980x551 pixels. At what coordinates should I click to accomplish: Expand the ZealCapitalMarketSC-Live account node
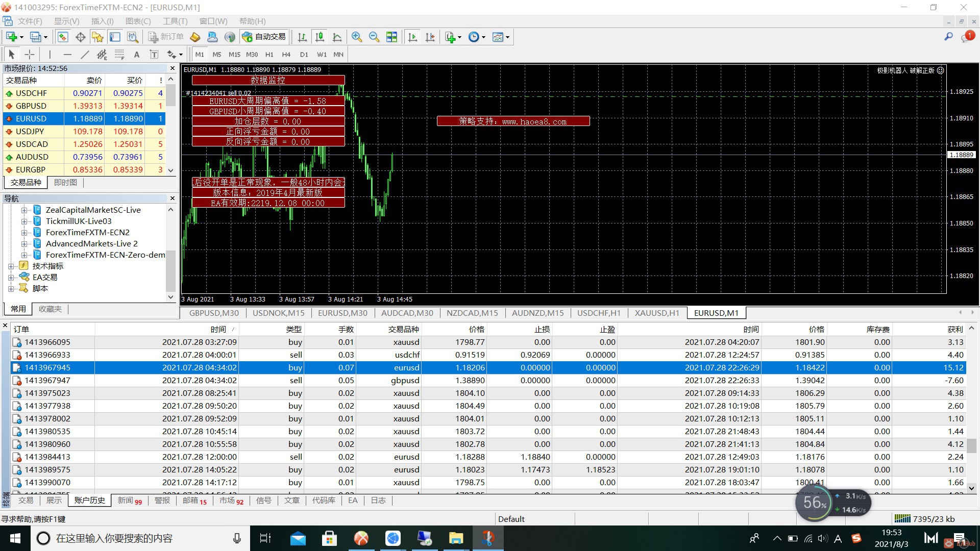pos(24,210)
